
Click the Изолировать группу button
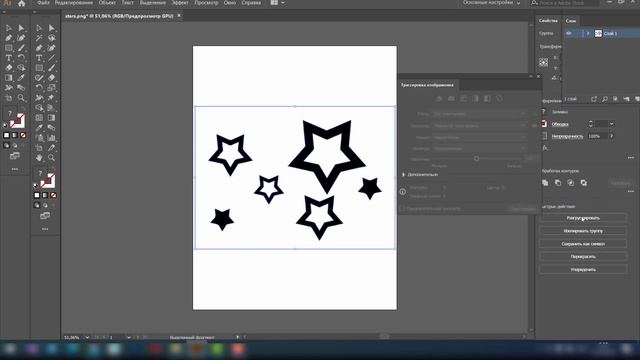[x=583, y=231]
